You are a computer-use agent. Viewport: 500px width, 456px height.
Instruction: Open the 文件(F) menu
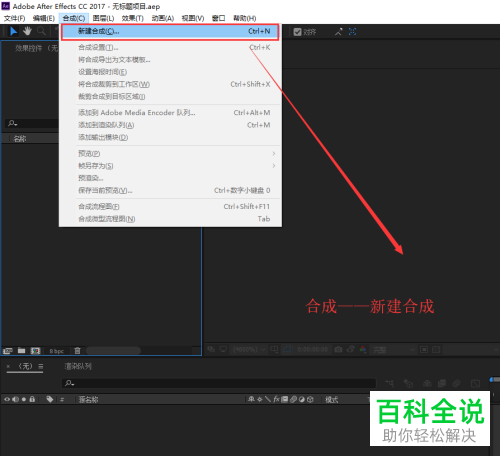pos(14,18)
